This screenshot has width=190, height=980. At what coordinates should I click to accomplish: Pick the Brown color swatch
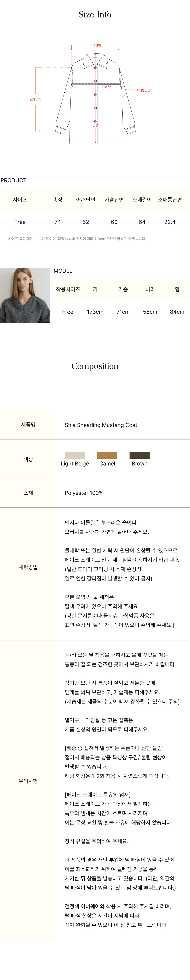point(139,455)
